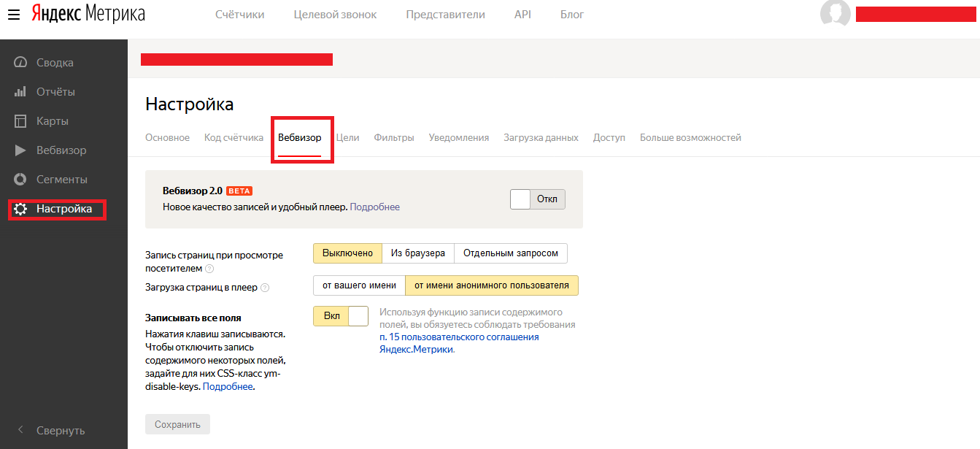Click the Яндекс Метрика logo
The height and width of the screenshot is (449, 980).
[x=88, y=14]
